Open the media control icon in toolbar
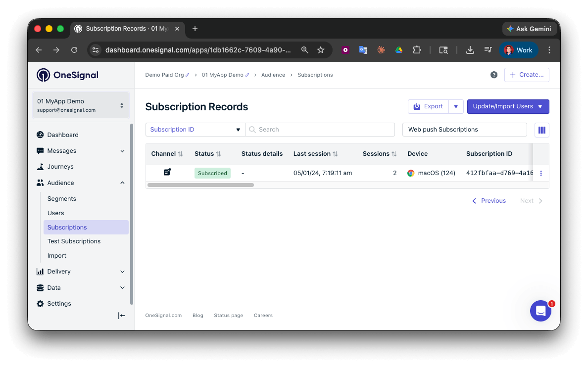The image size is (588, 367). [x=488, y=49]
